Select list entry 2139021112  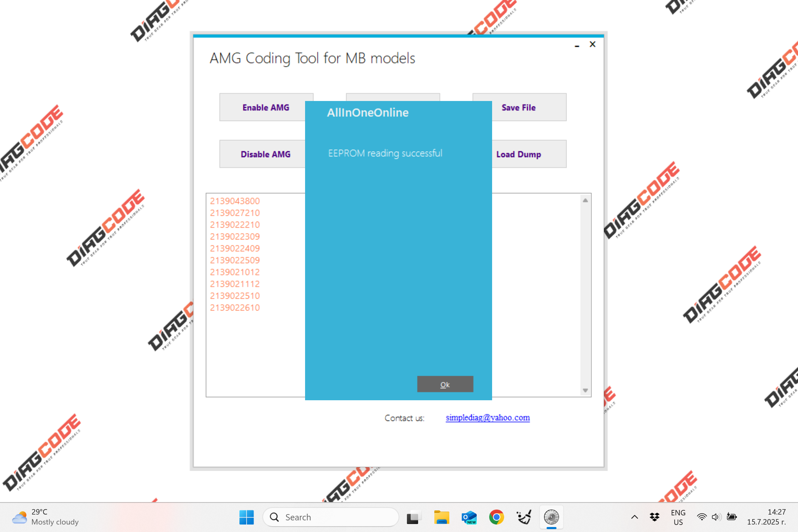[235, 284]
